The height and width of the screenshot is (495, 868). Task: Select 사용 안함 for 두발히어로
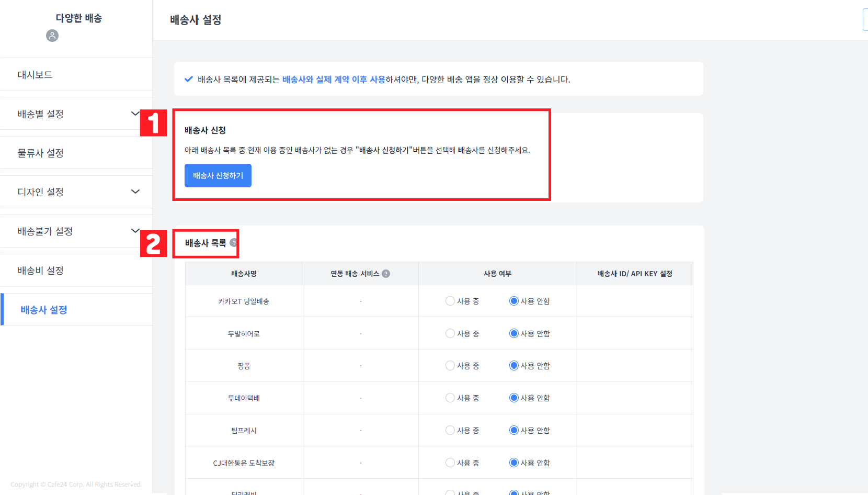[x=513, y=333]
